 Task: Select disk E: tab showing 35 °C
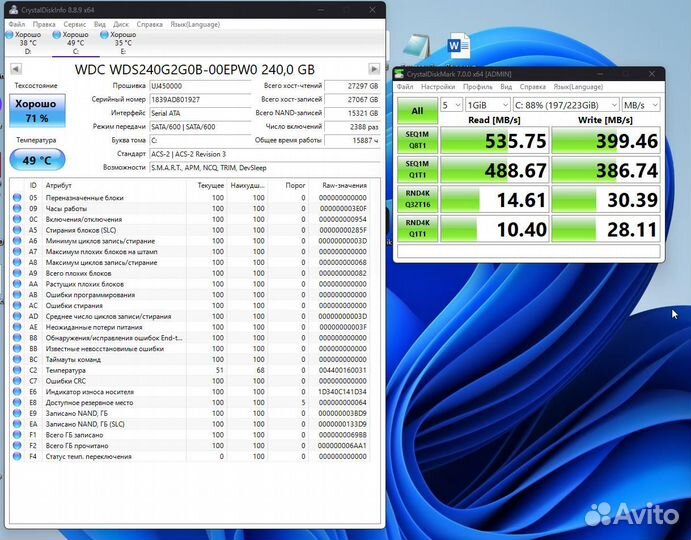coord(123,43)
